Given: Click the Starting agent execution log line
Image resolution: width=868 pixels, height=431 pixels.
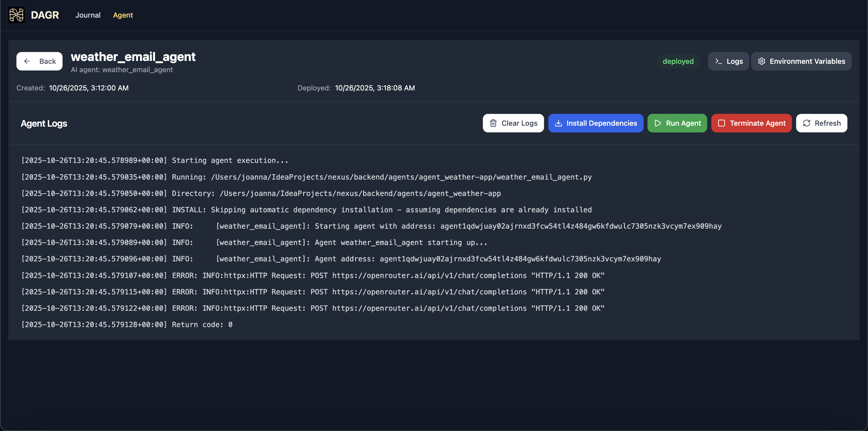Looking at the screenshot, I should (155, 160).
